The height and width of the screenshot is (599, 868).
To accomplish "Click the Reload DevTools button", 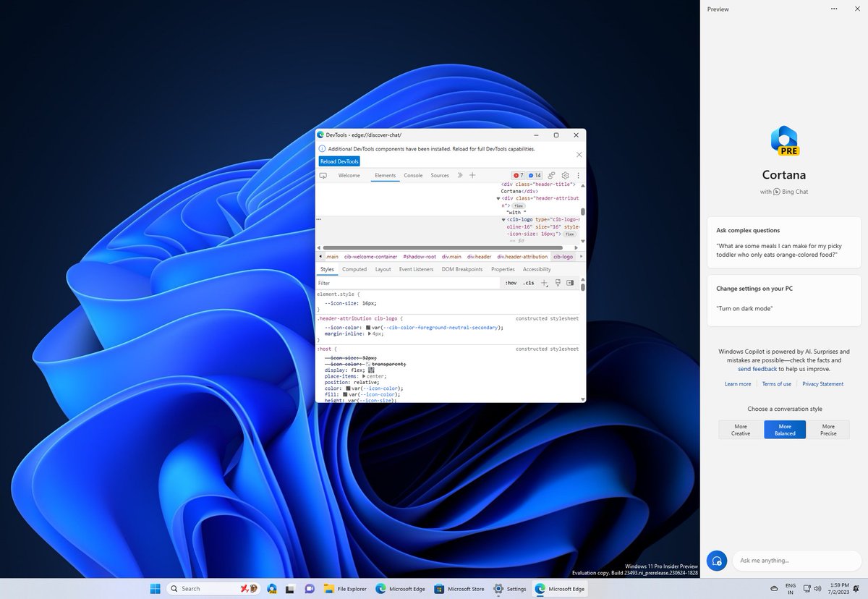I will pos(339,161).
